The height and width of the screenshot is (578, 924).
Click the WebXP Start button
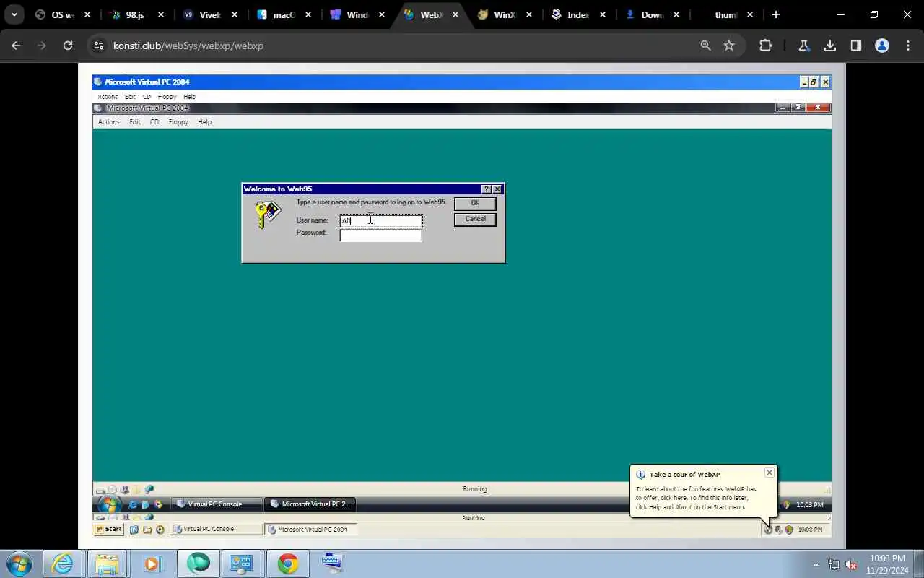coord(109,529)
